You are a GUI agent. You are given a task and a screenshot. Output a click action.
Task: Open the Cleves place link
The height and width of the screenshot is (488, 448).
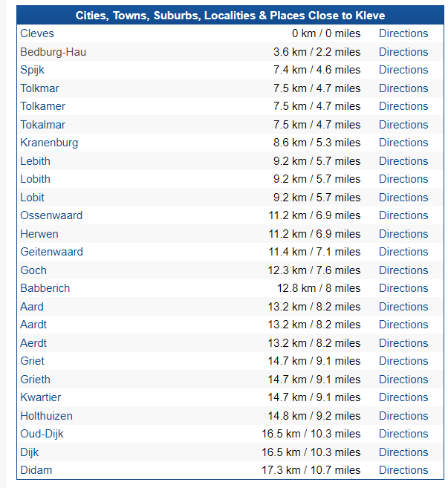tap(37, 33)
